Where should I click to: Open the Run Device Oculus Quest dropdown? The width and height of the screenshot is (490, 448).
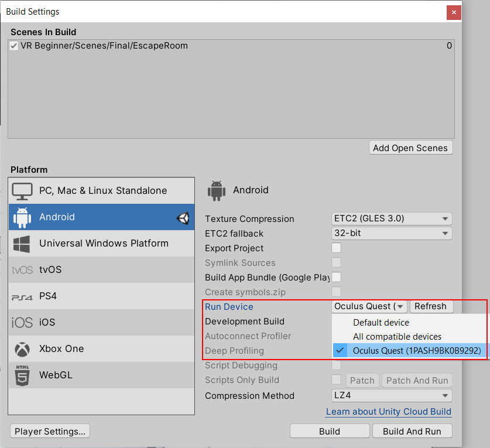click(369, 306)
